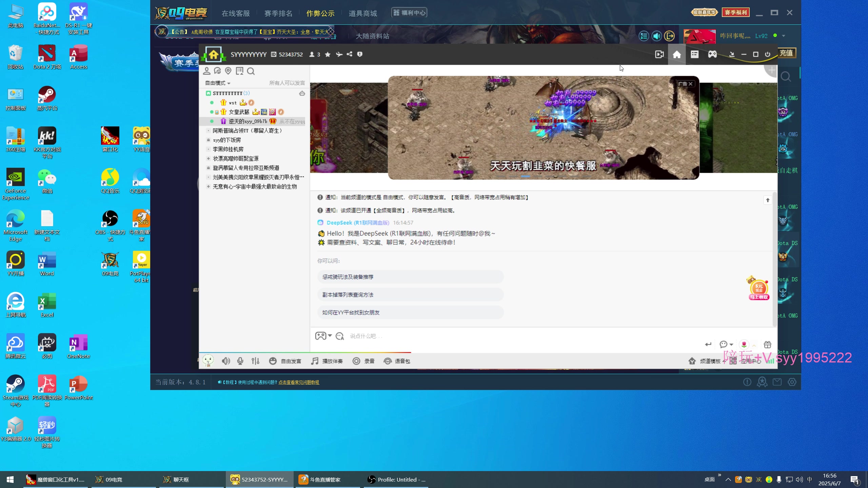Open the gamepad game center icon in title bar
868x488 pixels.
[712, 54]
